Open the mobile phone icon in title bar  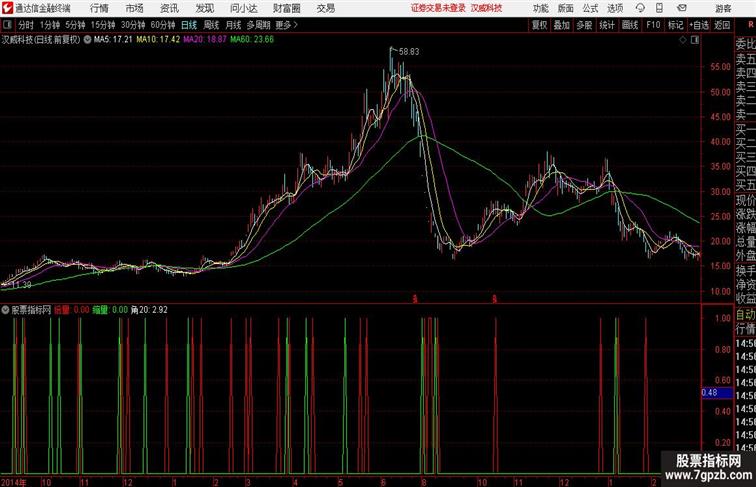click(x=659, y=8)
